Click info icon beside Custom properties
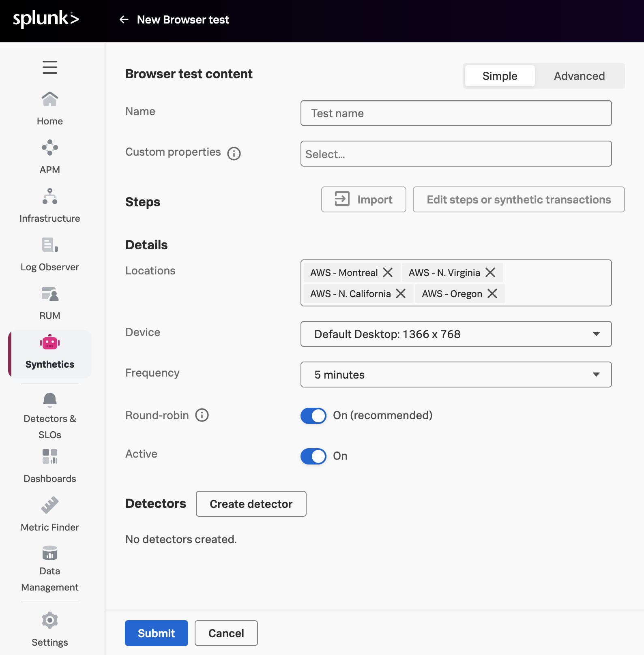 coord(234,154)
